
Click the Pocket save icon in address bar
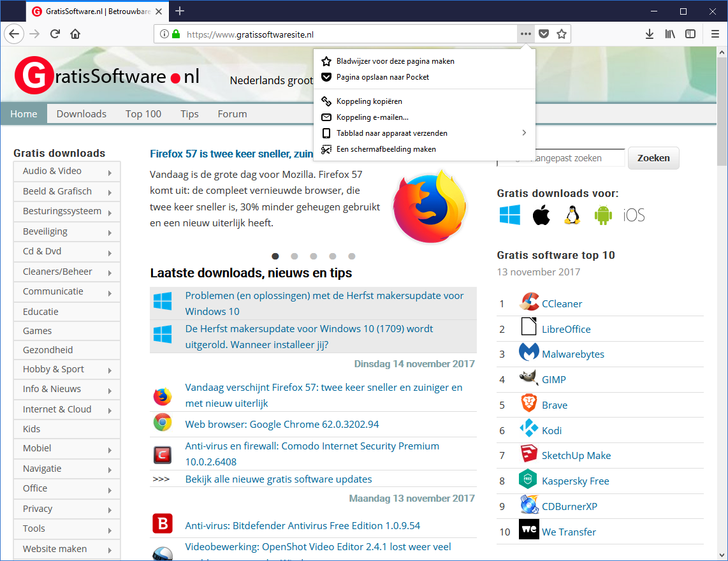[543, 34]
